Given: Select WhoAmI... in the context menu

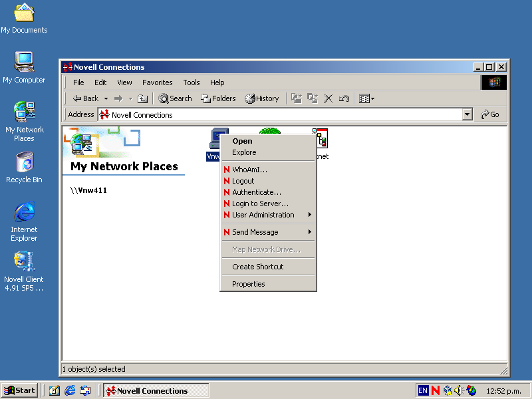Looking at the screenshot, I should (x=268, y=170).
